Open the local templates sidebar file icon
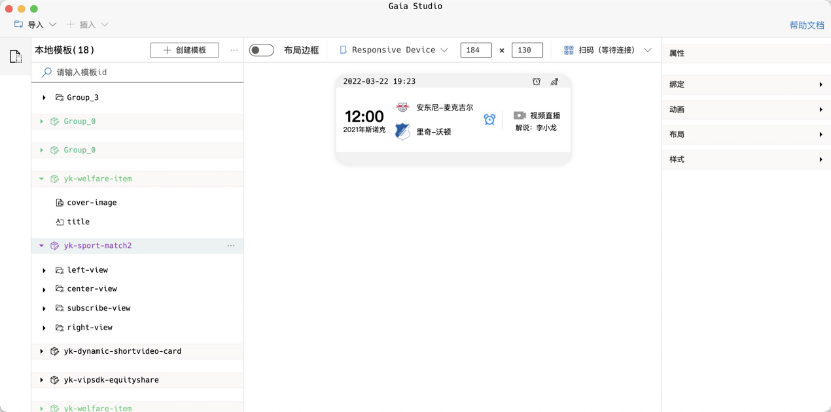Image resolution: width=831 pixels, height=412 pixels. pyautogui.click(x=15, y=56)
